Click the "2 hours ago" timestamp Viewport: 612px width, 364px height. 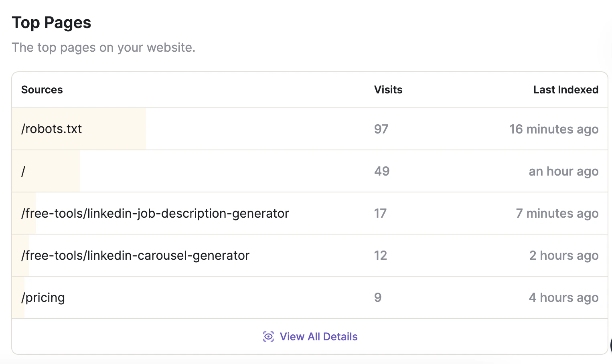(563, 255)
